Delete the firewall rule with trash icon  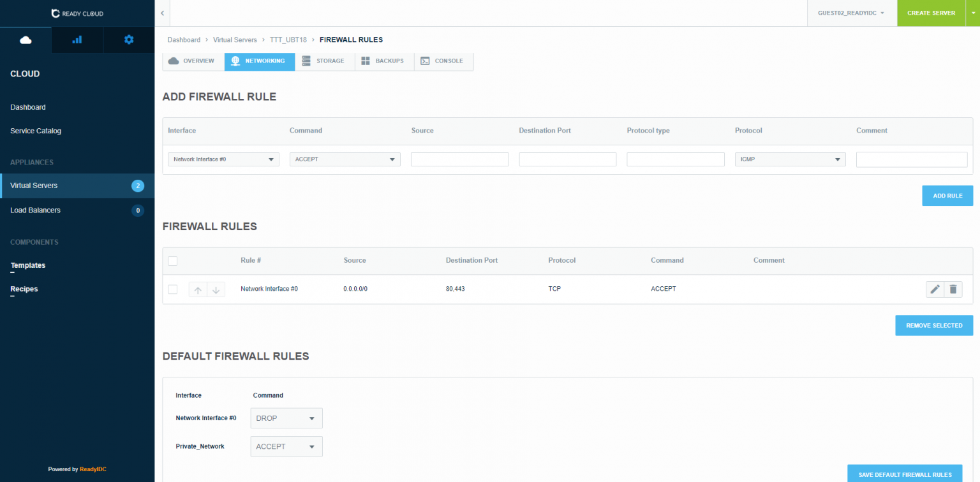(x=953, y=289)
